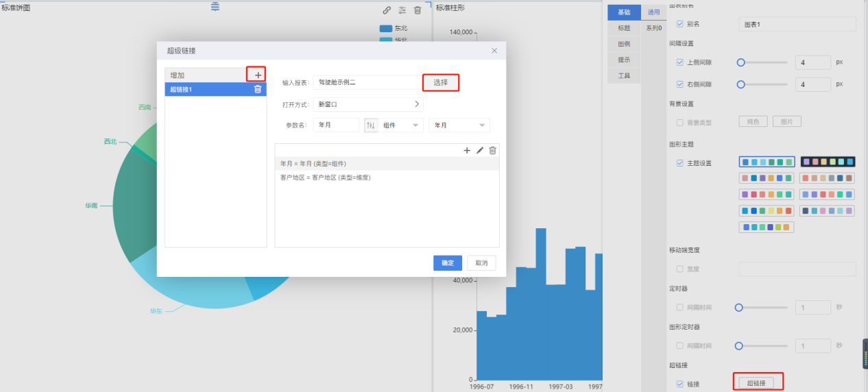Image resolution: width=868 pixels, height=392 pixels.
Task: Open the 图例 tab
Action: tap(624, 44)
